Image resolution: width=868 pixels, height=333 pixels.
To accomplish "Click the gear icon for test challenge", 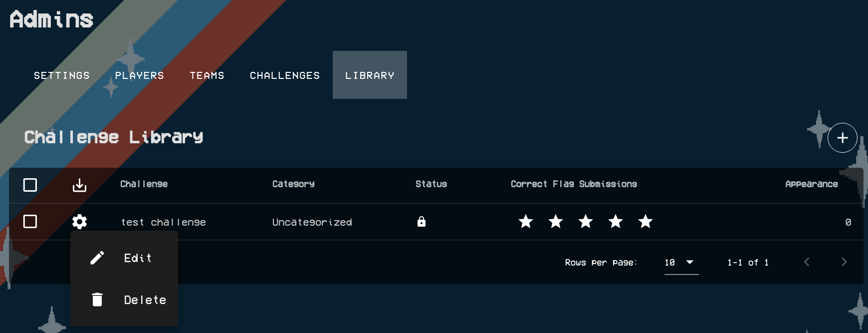I will pyautogui.click(x=79, y=222).
